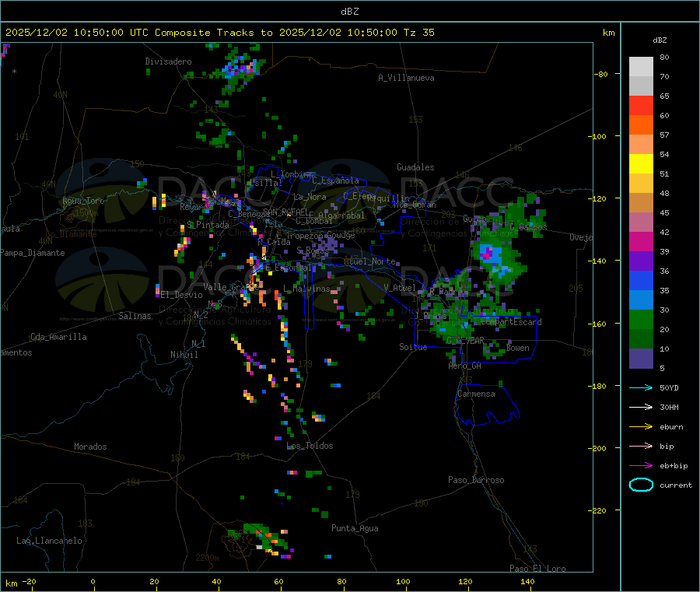700x592 pixels.
Task: Click the cyan 'current' ellipse symbol
Action: pyautogui.click(x=641, y=485)
